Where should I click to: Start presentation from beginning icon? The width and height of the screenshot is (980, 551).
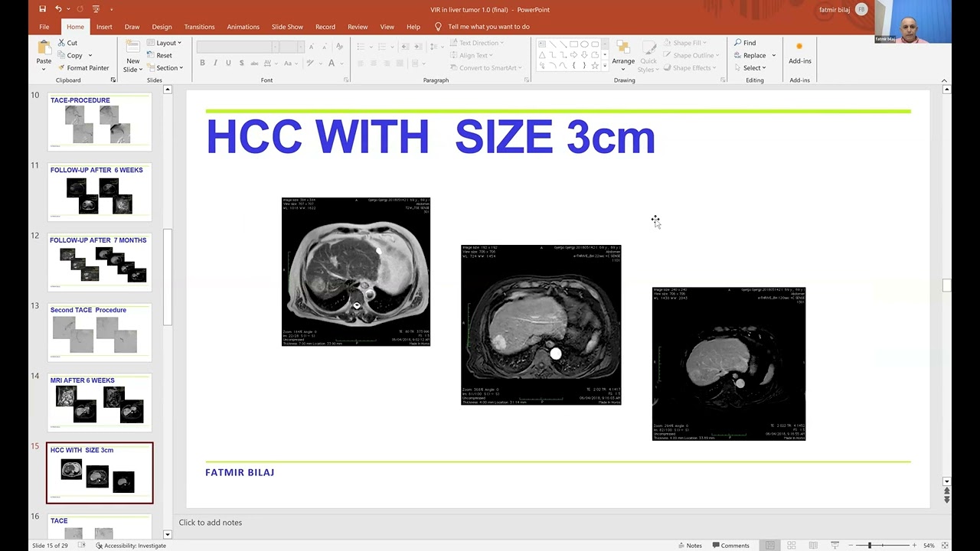click(x=96, y=9)
